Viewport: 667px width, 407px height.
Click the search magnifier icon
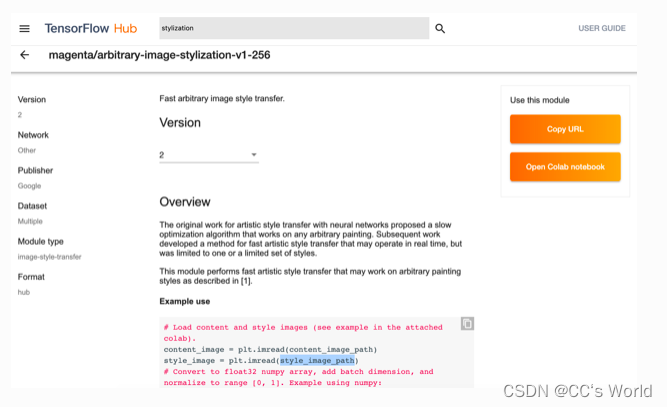point(440,28)
